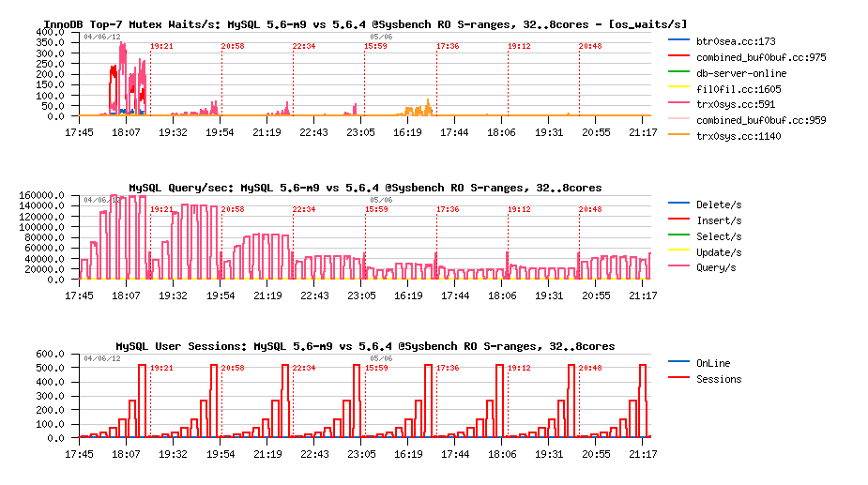Click the 04/06/12 date in the Mutex Waits chart
Screen dimensions: 868x485
[x=102, y=38]
